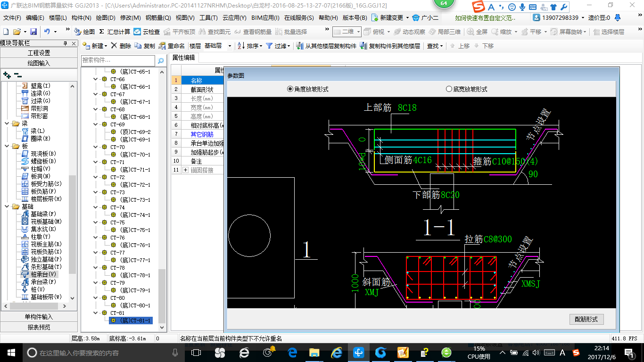
Task: Select 底宽放坡形式 radio option
Action: tap(466, 89)
